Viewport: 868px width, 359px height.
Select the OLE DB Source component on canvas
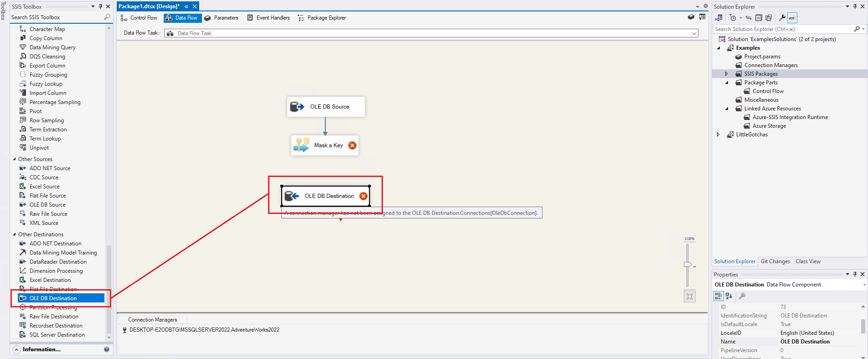325,107
